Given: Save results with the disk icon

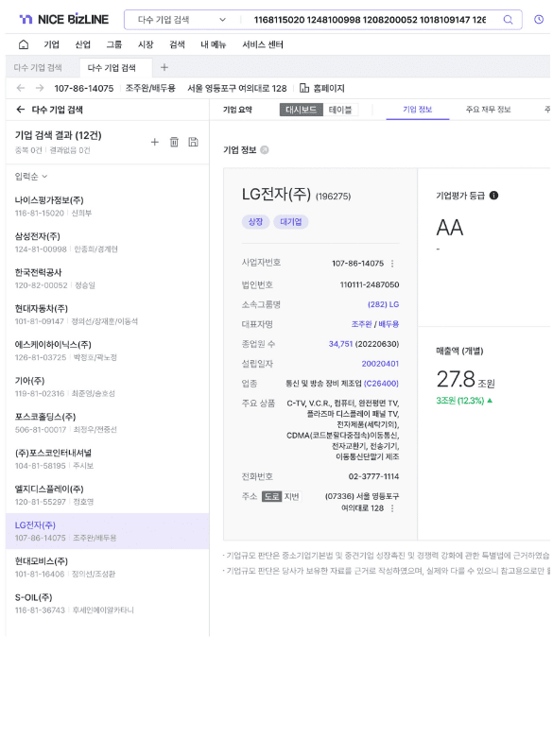Looking at the screenshot, I should tap(194, 142).
